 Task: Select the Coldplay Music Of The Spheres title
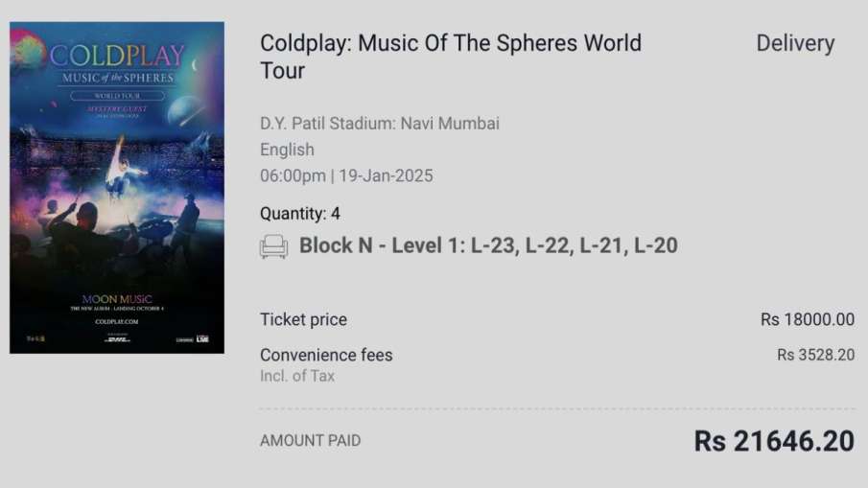click(x=451, y=57)
